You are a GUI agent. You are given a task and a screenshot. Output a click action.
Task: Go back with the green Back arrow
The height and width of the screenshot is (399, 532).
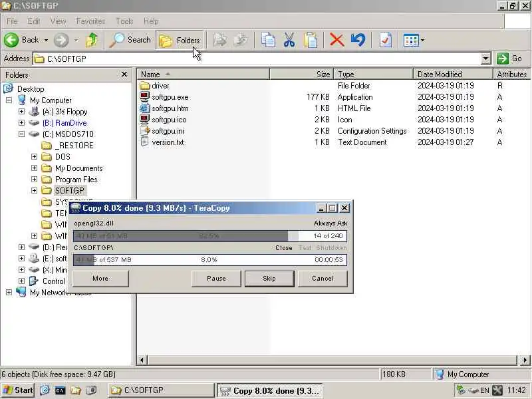click(22, 40)
